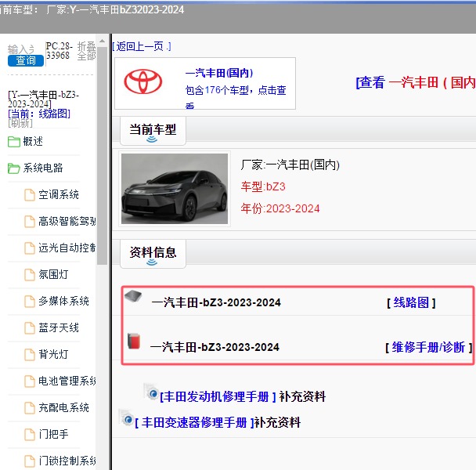The height and width of the screenshot is (470, 476).
Task: Collapse the 资料信息 section chevron
Action: (x=152, y=262)
